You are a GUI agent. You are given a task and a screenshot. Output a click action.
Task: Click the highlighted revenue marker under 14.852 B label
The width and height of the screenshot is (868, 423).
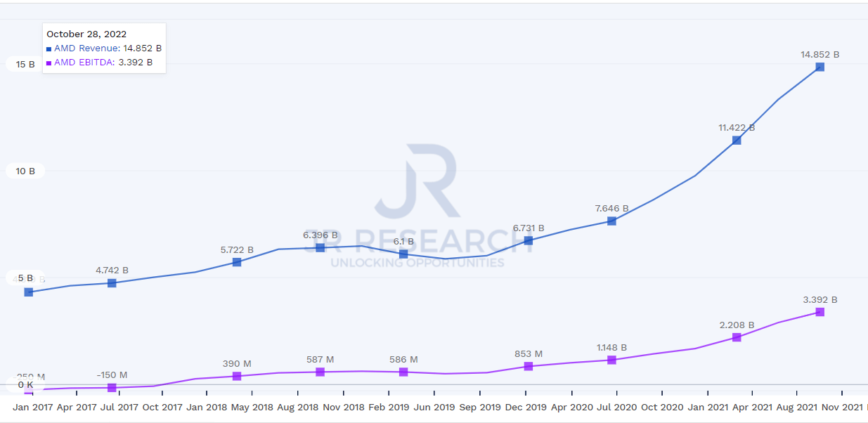pos(820,67)
